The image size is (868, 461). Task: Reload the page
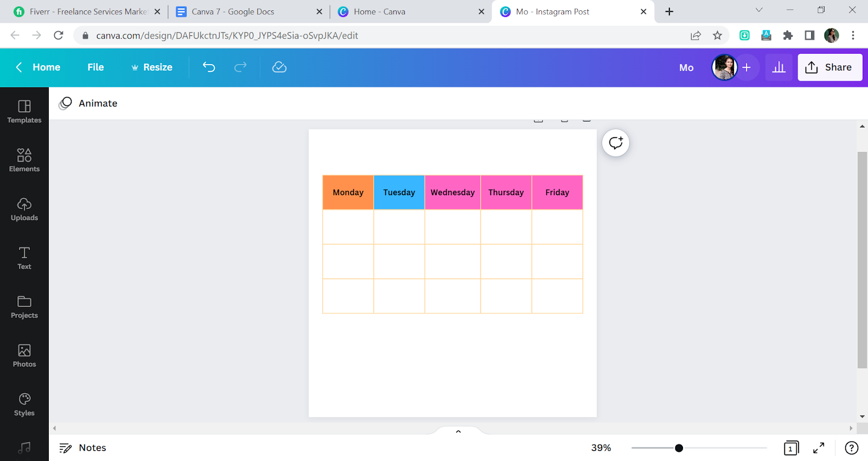59,35
